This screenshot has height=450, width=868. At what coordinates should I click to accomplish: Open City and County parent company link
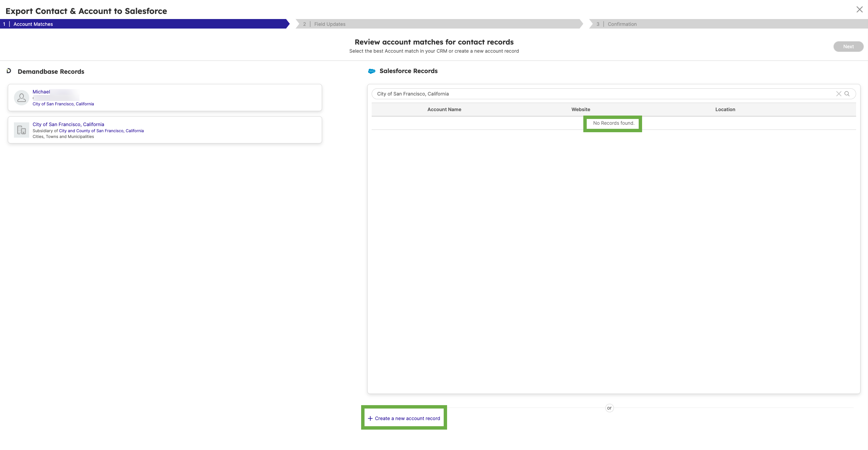101,131
